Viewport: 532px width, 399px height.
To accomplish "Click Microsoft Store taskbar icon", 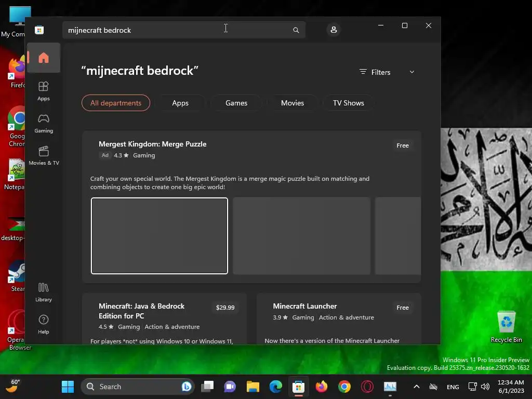I will coord(298,387).
